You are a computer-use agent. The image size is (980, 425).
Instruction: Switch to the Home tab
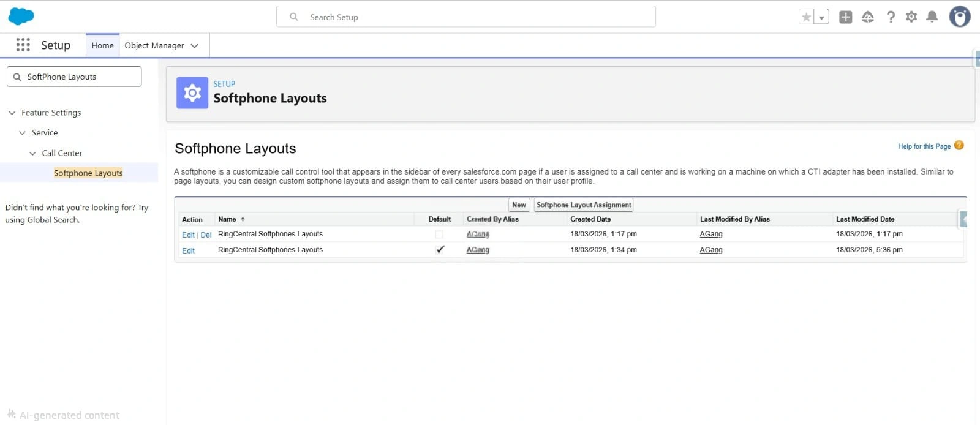click(x=102, y=45)
